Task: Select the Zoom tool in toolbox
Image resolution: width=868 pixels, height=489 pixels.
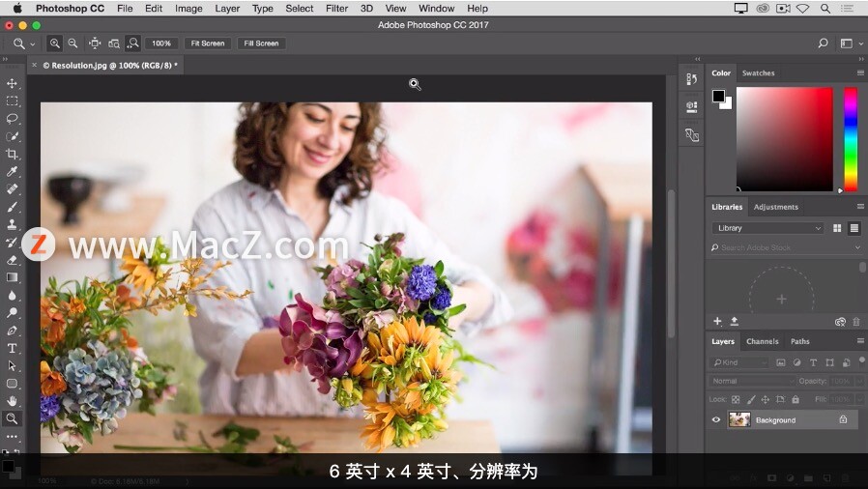Action: [12, 418]
